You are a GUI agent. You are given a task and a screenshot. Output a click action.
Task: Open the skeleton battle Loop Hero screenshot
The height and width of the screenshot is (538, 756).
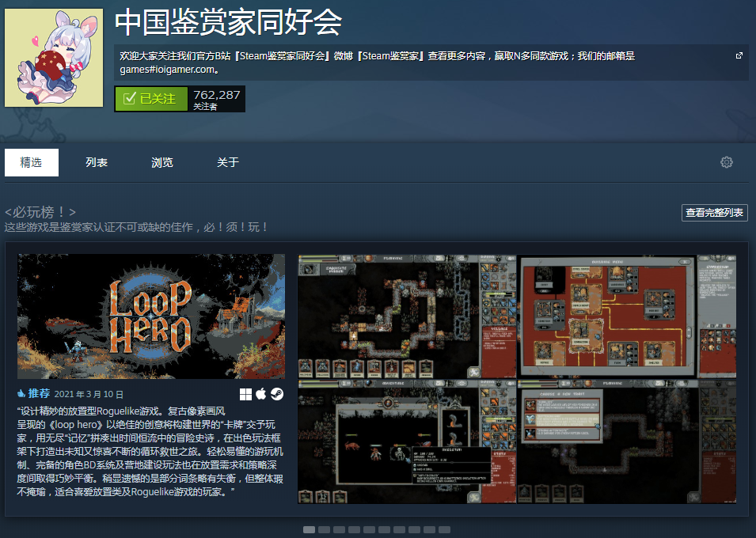coord(406,441)
